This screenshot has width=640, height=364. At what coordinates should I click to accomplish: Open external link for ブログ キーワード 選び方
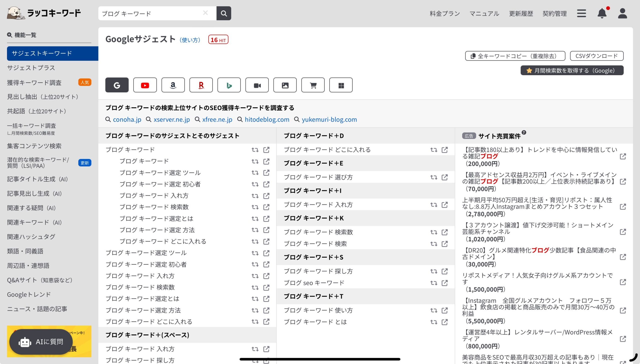[x=444, y=177]
